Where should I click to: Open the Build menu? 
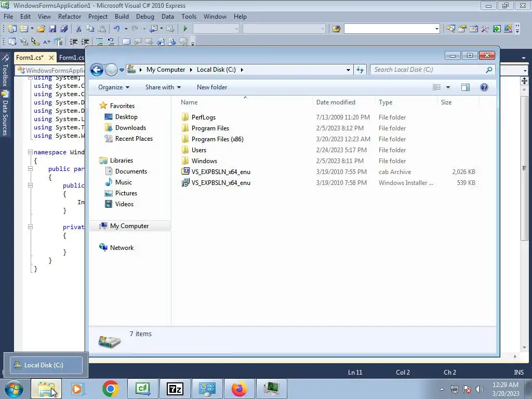click(x=122, y=17)
